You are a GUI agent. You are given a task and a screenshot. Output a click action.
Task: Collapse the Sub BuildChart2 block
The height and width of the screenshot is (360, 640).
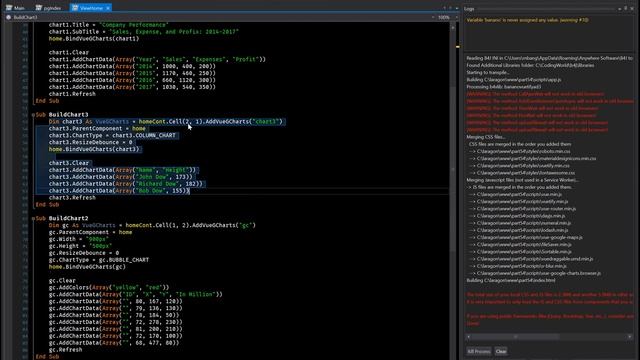pyautogui.click(x=33, y=218)
